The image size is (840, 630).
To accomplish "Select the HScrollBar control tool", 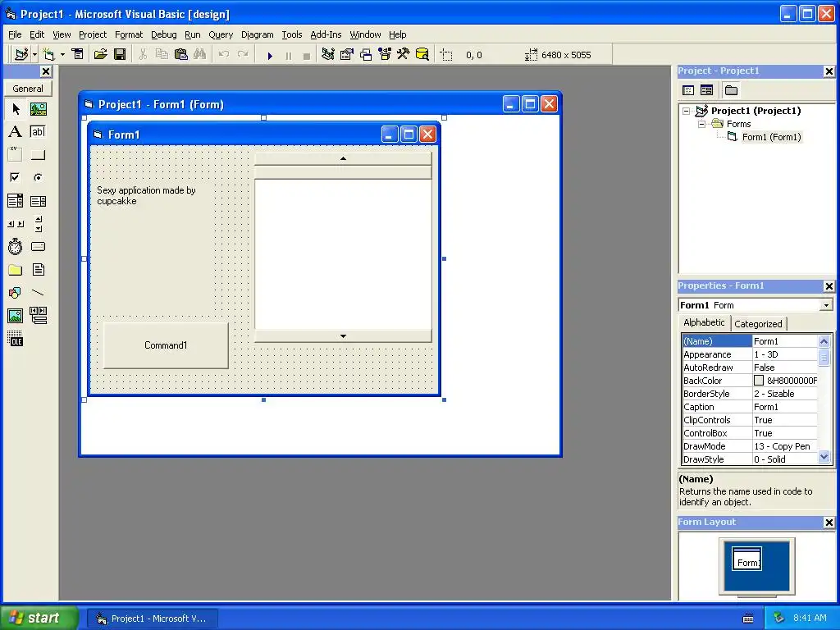I will (16, 224).
